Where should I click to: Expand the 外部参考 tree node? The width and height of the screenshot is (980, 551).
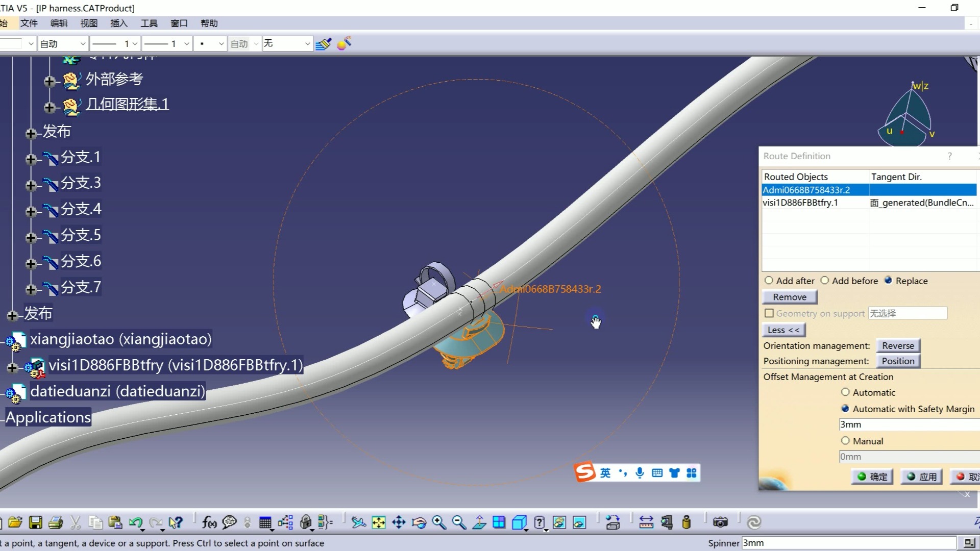50,81
